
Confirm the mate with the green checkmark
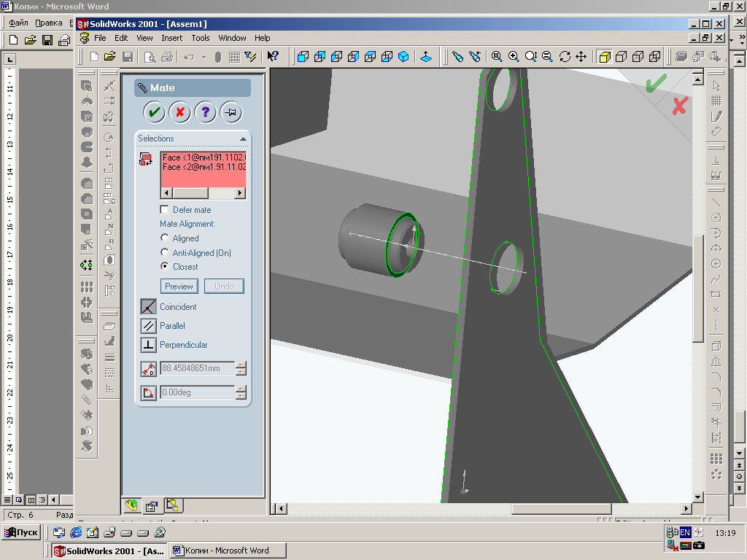point(154,112)
